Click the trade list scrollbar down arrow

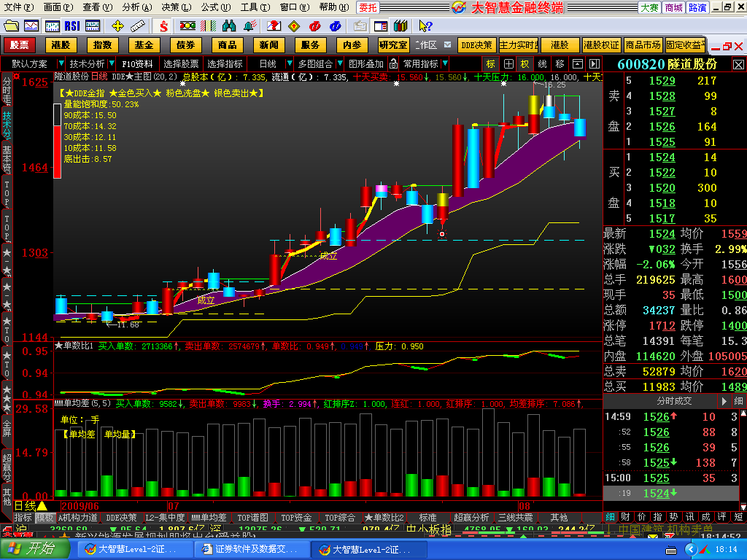743,507
